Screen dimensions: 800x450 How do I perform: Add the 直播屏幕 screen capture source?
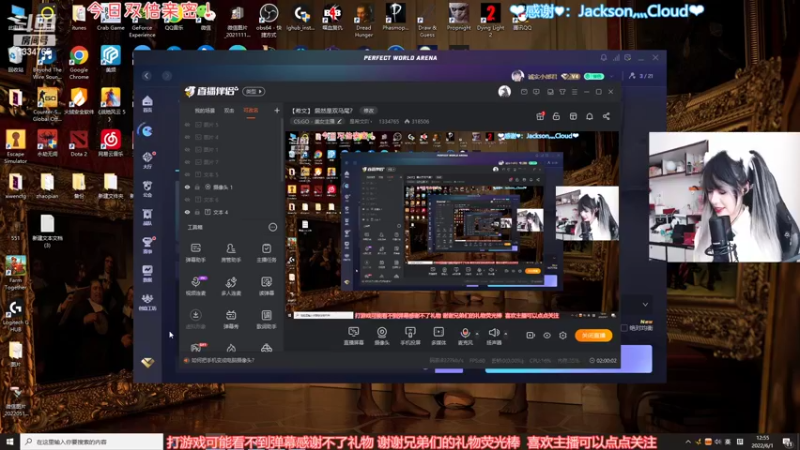coord(354,336)
